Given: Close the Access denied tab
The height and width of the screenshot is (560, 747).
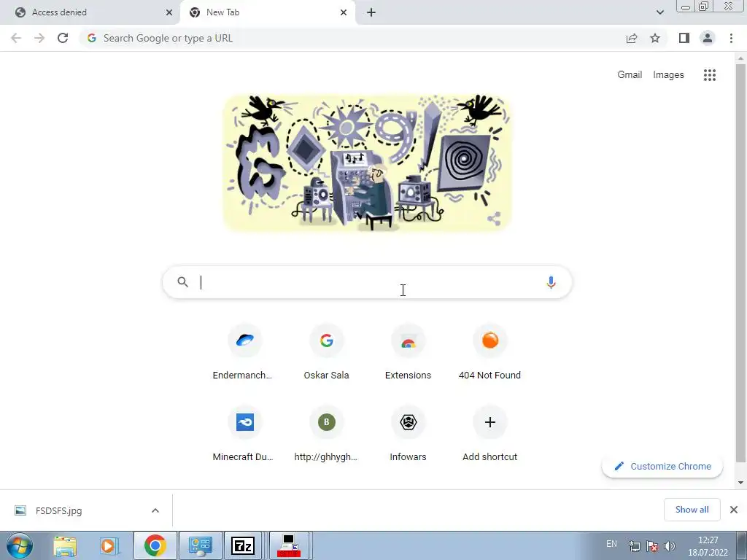Looking at the screenshot, I should click(169, 12).
